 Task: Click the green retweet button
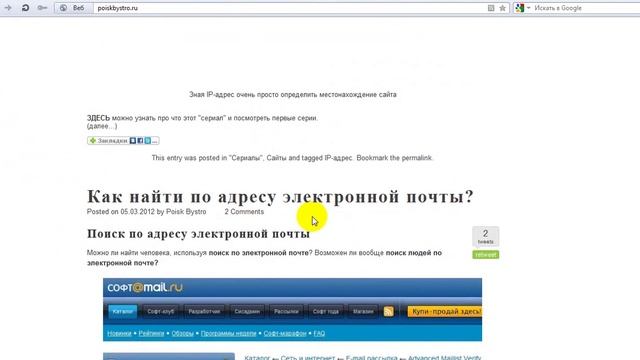[486, 254]
